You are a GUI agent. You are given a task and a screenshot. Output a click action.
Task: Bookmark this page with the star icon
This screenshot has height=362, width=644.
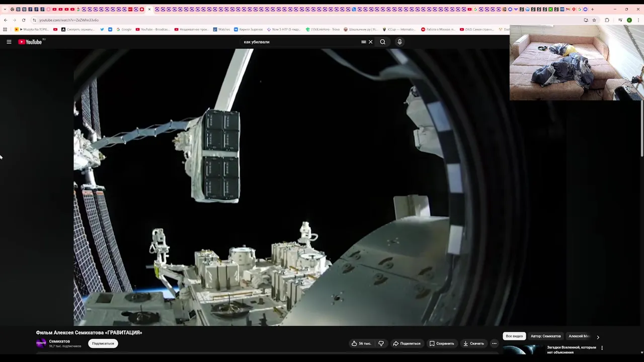pyautogui.click(x=594, y=20)
